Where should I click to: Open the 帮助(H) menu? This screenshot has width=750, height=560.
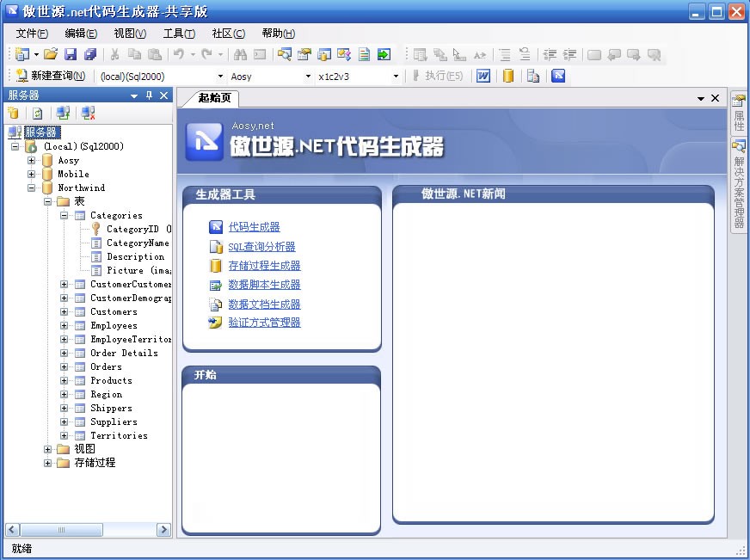pyautogui.click(x=279, y=34)
